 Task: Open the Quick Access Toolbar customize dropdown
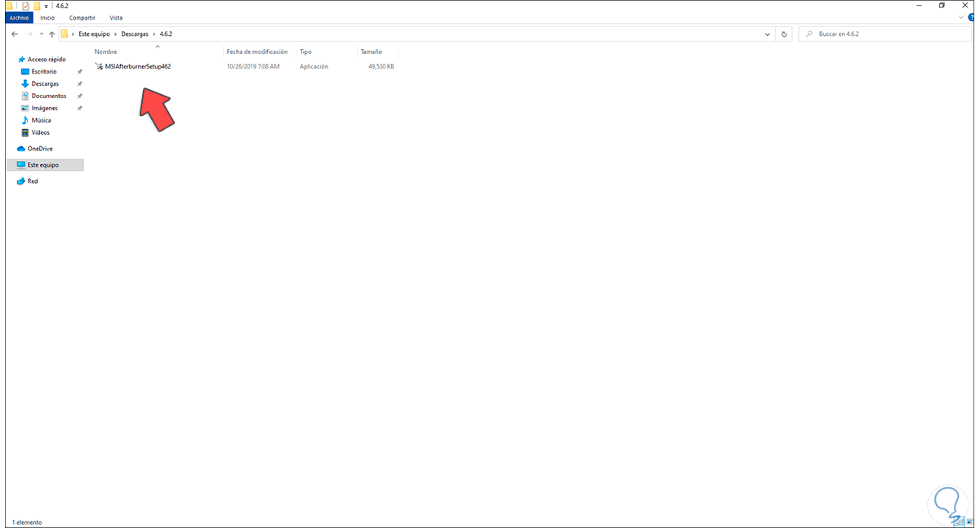45,6
